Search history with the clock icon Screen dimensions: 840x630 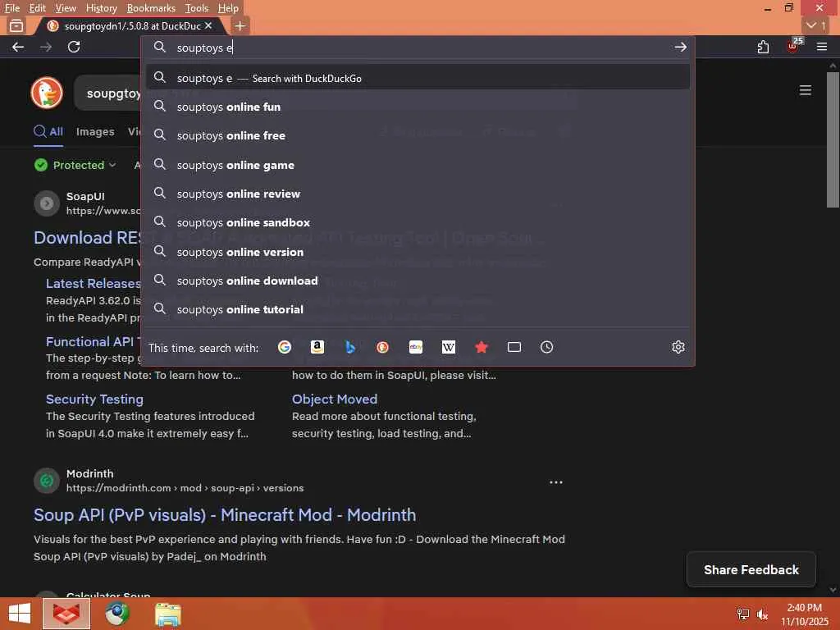[x=546, y=347]
